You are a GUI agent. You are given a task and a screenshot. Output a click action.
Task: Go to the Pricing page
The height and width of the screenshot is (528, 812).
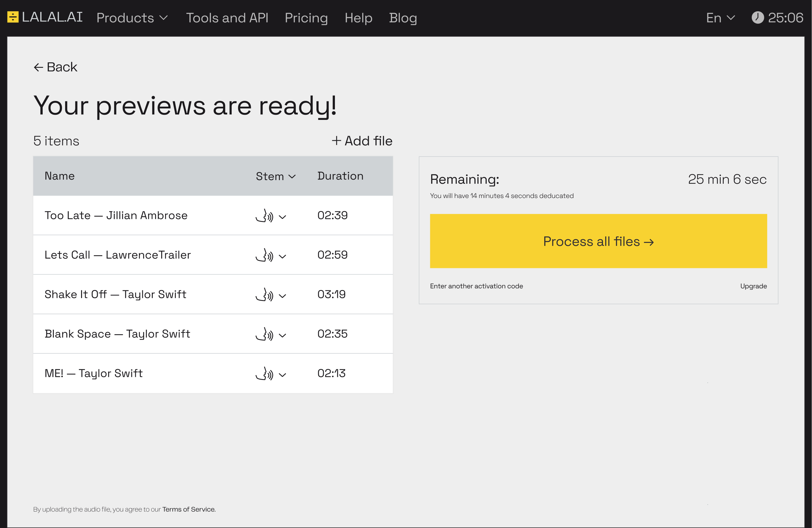pyautogui.click(x=306, y=18)
